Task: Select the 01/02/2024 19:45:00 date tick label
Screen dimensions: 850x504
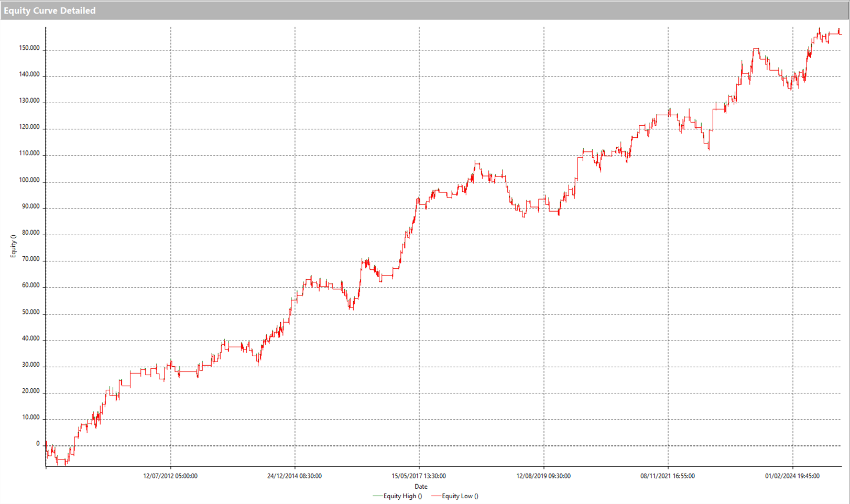Action: coord(791,476)
